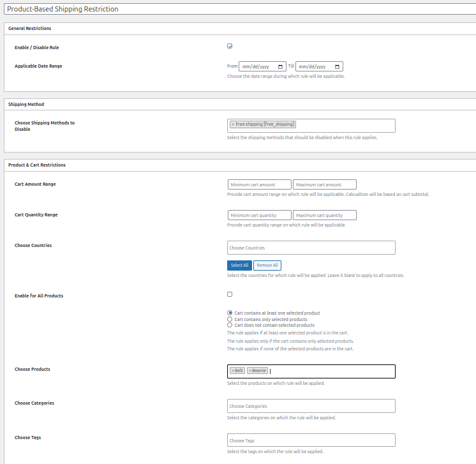Select 'Cart contains only selected products' radio
Screen dimensions: 476x464
(x=230, y=319)
